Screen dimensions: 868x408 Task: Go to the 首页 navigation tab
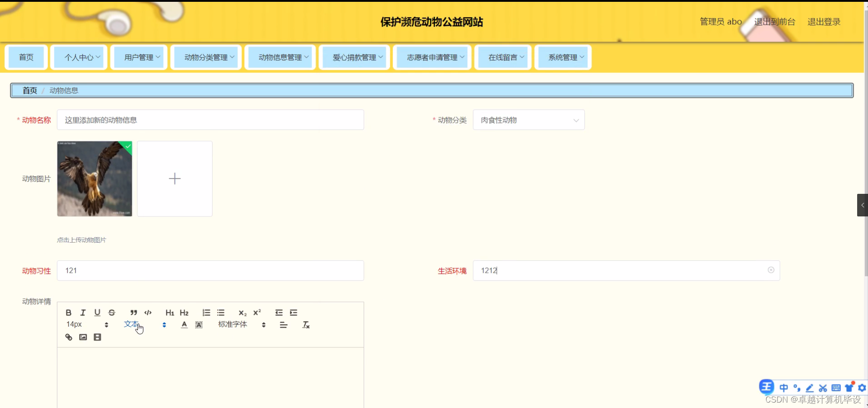click(26, 57)
